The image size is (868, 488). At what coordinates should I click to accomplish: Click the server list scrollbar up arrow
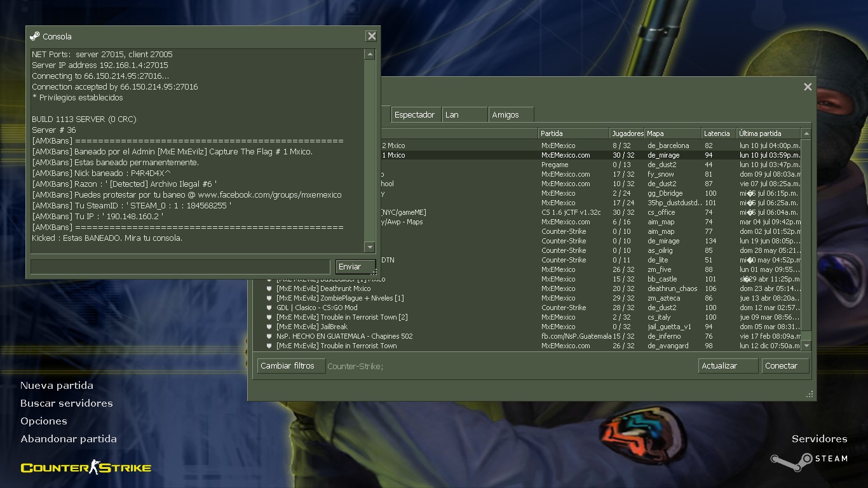pyautogui.click(x=806, y=133)
